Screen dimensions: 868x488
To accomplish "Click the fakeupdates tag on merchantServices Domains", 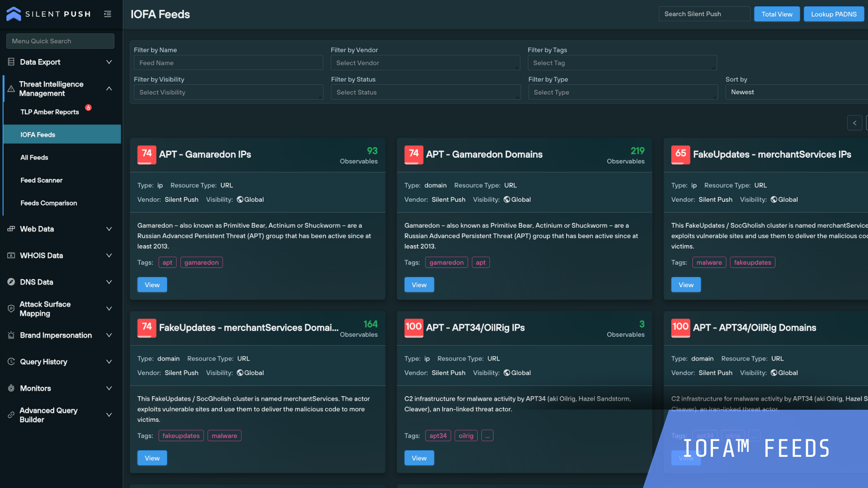I will click(x=181, y=436).
